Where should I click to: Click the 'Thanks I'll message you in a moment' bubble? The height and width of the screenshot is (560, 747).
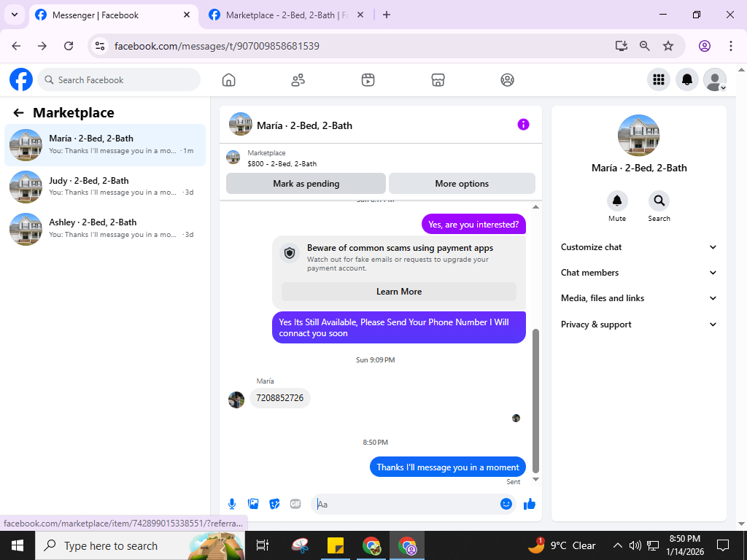click(x=448, y=467)
